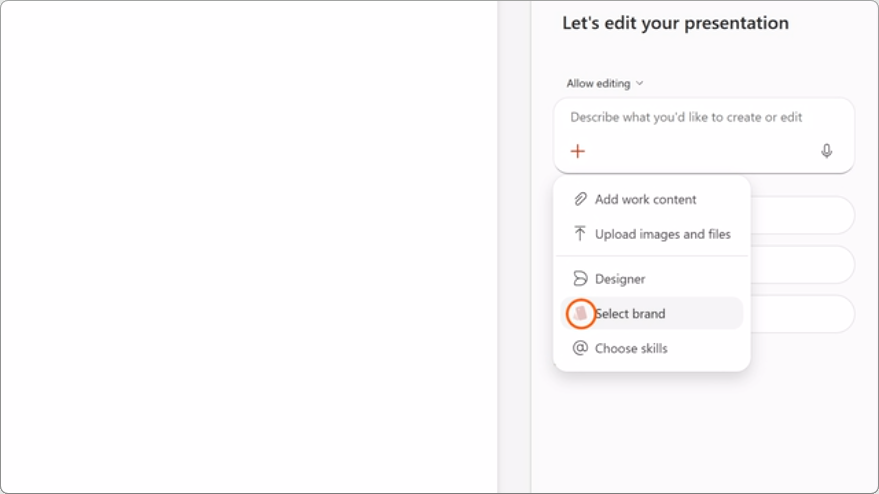Screen dimensions: 879x494
Task: Click the red plus add-content icon
Action: (x=577, y=151)
